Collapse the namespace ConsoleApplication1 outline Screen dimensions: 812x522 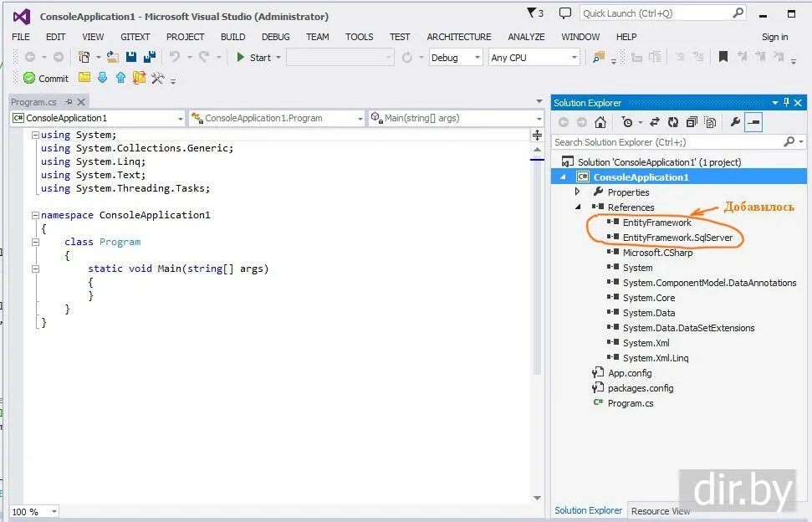[x=35, y=215]
